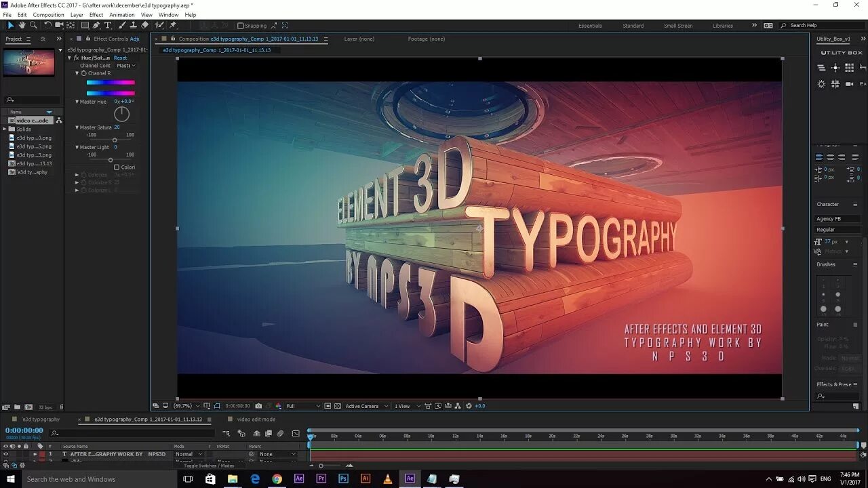Switch to the 'e3d typography' timeline tab

coord(41,420)
